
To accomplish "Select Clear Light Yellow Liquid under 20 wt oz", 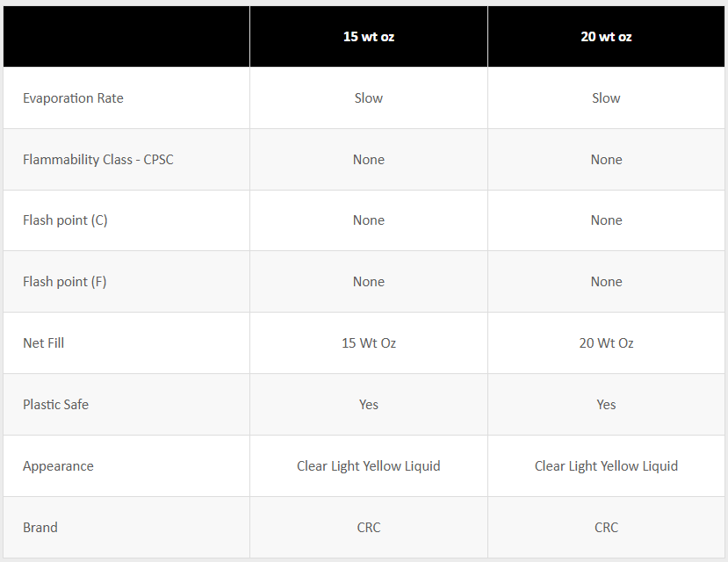I will point(606,466).
